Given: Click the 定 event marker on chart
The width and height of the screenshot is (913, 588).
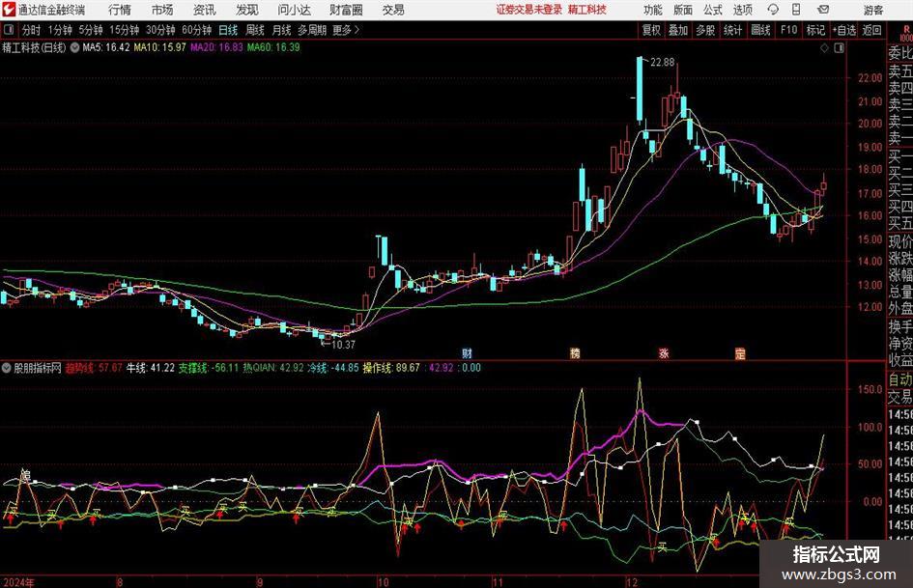Looking at the screenshot, I should pos(740,353).
